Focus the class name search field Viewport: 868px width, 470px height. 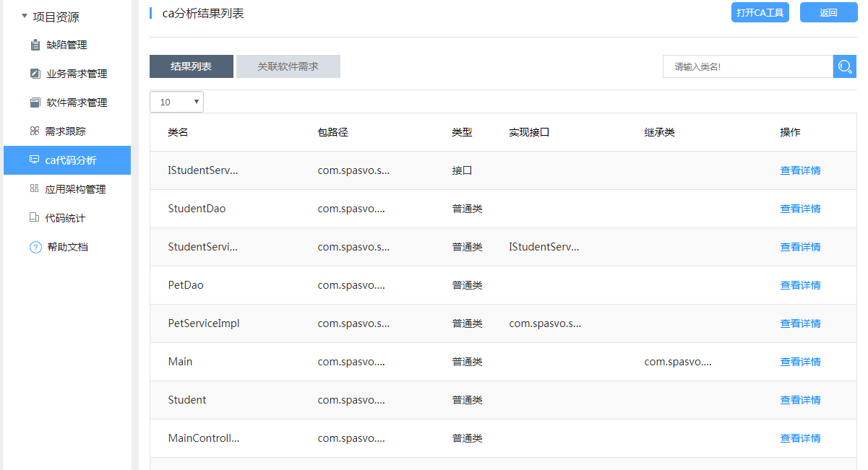pos(747,66)
